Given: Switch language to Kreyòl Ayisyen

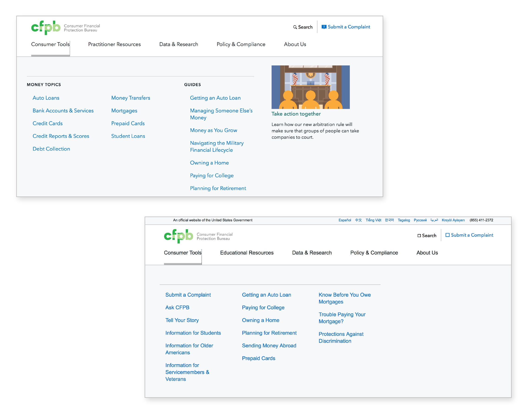Looking at the screenshot, I should (453, 220).
